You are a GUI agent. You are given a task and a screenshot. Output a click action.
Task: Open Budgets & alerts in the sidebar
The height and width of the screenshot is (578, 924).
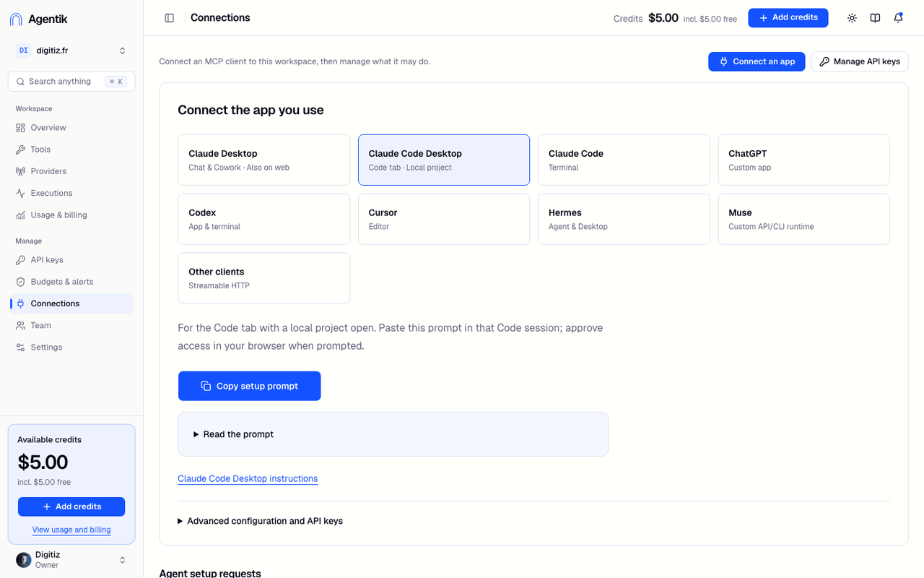click(71, 282)
